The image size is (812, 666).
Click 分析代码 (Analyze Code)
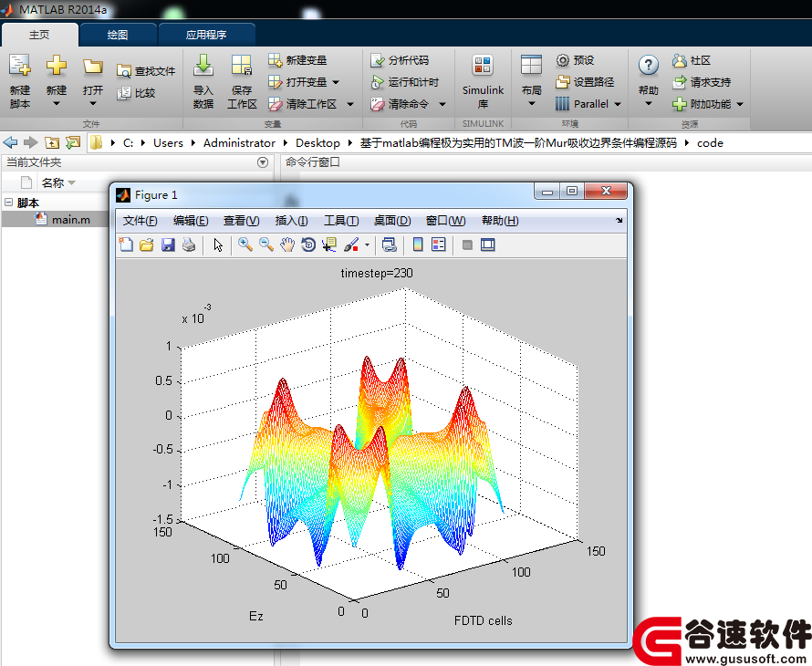pos(400,60)
